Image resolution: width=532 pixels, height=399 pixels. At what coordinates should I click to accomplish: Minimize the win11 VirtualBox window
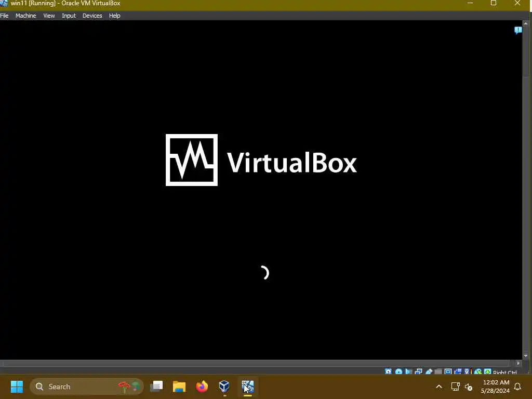coord(470,3)
